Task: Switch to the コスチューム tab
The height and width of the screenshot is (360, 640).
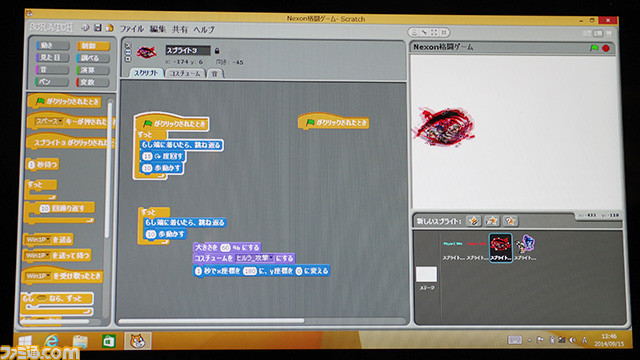Action: pyautogui.click(x=185, y=73)
